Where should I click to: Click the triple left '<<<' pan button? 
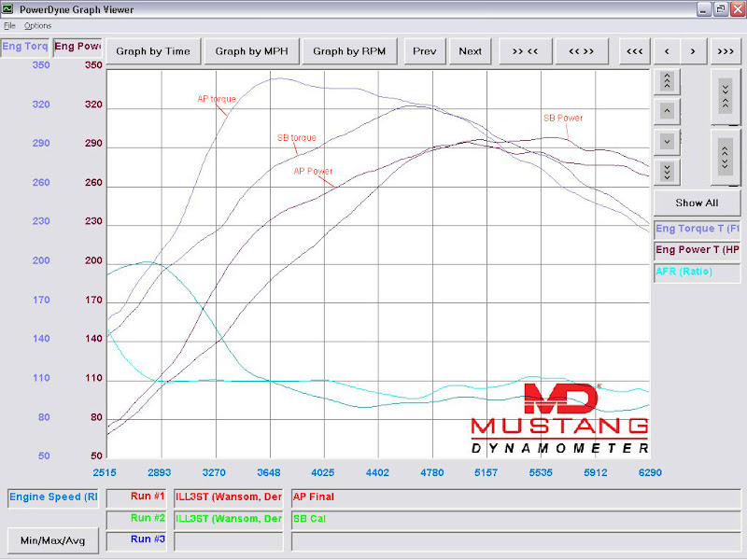635,51
